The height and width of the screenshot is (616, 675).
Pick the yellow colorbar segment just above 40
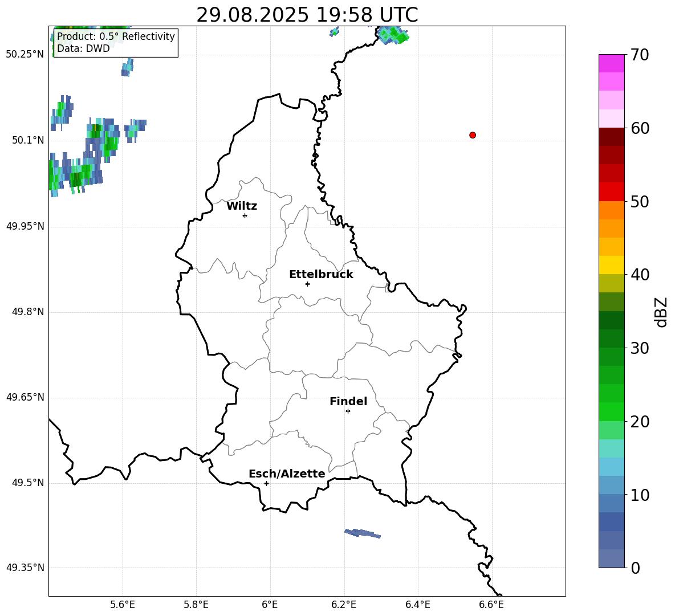pyautogui.click(x=612, y=265)
